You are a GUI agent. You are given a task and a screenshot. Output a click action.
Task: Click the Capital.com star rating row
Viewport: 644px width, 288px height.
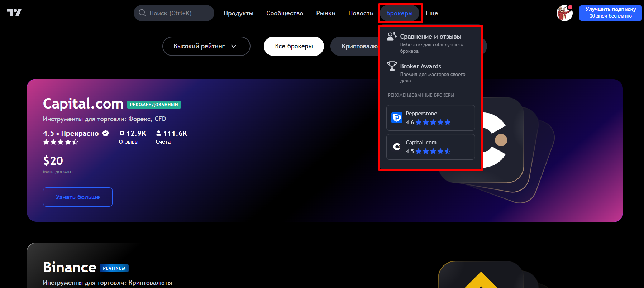point(61,142)
